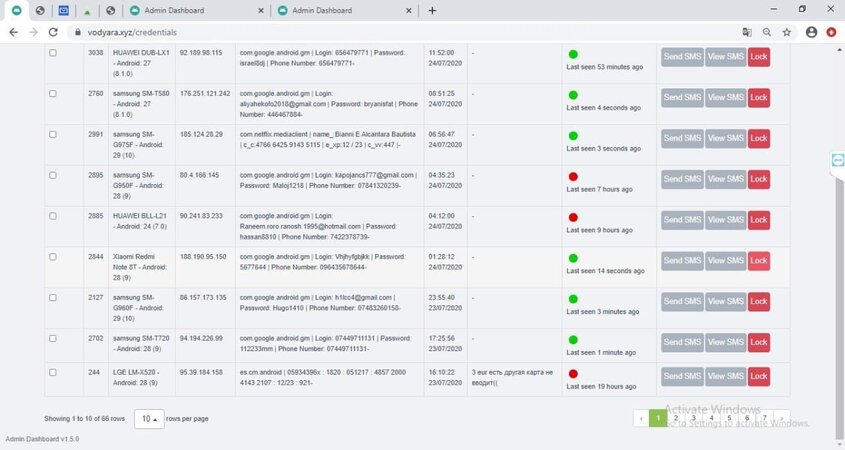Click the zoom magnifier icon in address bar
Screen dimensions: 845x450
click(766, 32)
